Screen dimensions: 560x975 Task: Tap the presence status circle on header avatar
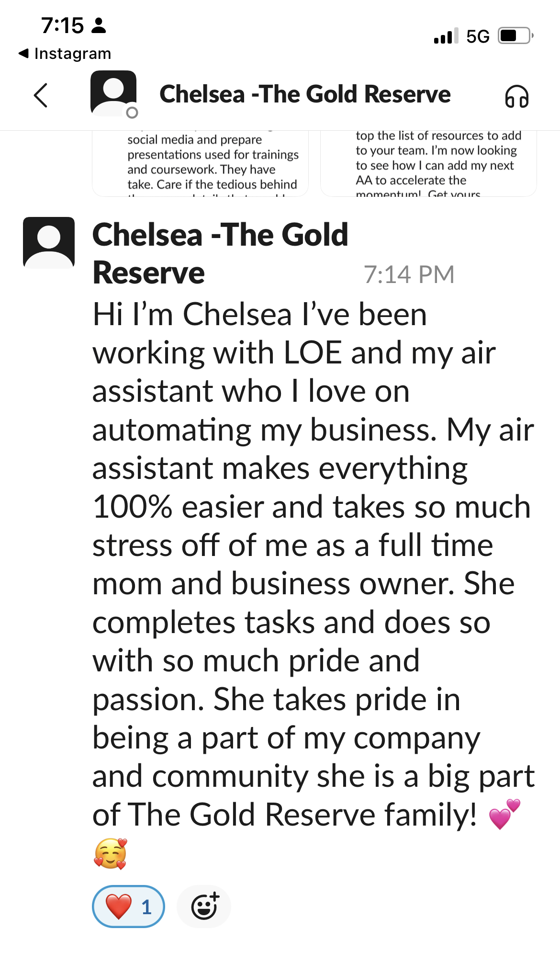tap(132, 113)
